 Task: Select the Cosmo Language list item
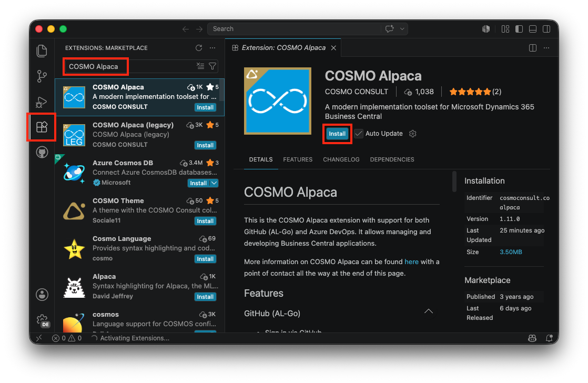(x=139, y=249)
